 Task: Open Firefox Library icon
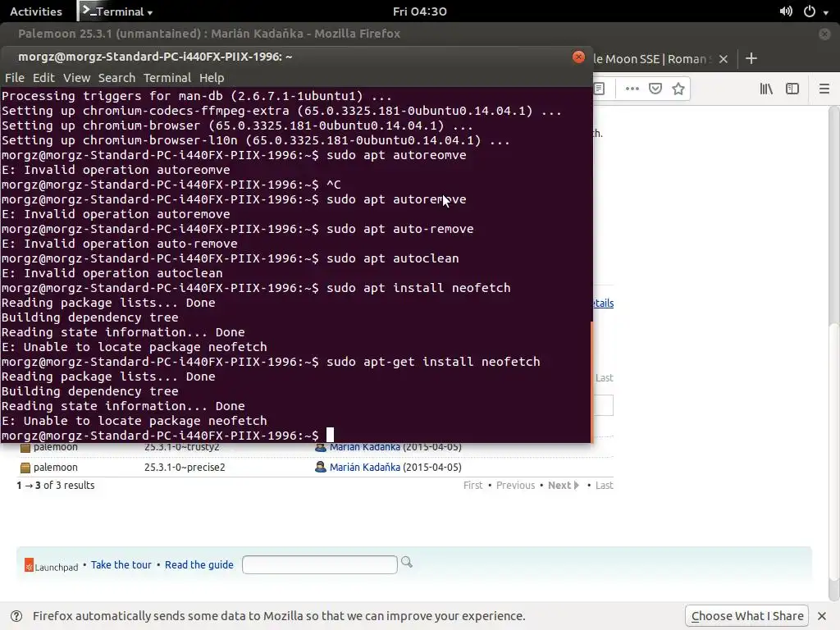tap(766, 89)
